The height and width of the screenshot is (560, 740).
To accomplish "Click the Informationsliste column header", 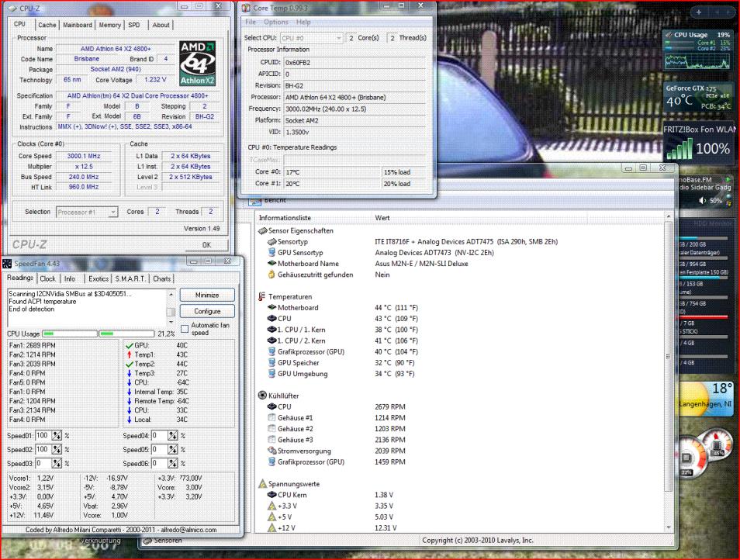I will click(x=285, y=218).
